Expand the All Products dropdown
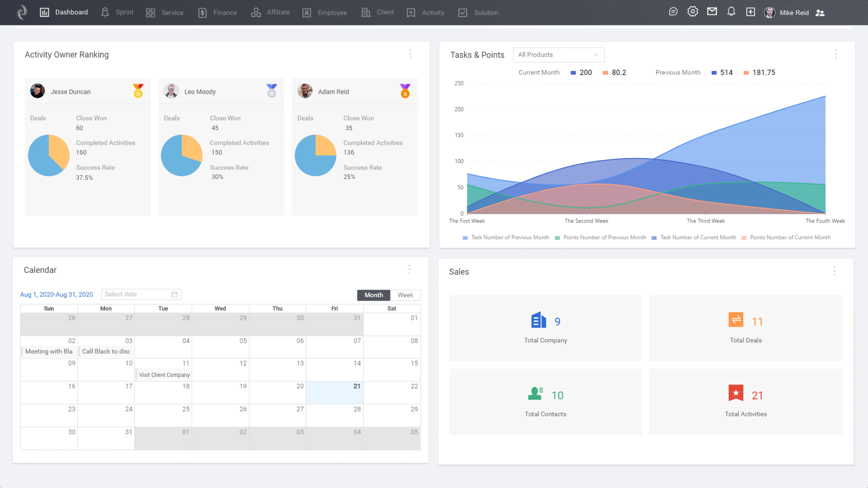This screenshot has width=868, height=488. click(x=558, y=55)
